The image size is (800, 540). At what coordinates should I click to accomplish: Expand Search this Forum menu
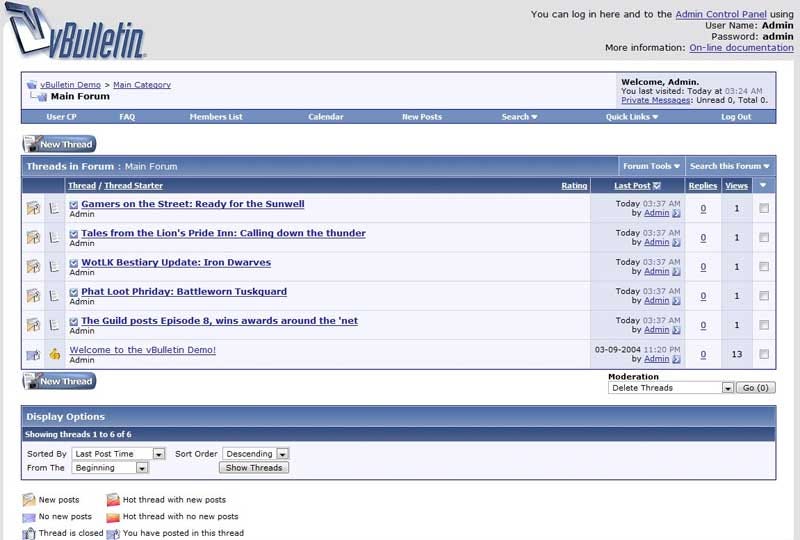pyautogui.click(x=730, y=166)
